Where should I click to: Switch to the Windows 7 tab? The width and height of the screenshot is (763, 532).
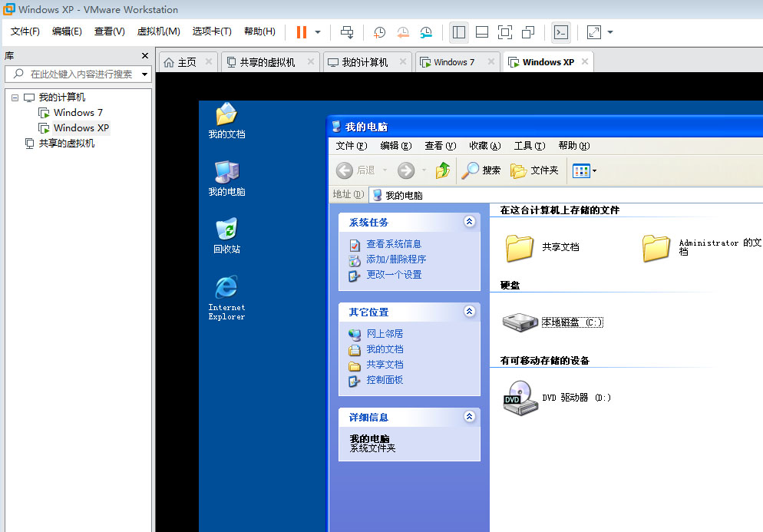point(454,62)
